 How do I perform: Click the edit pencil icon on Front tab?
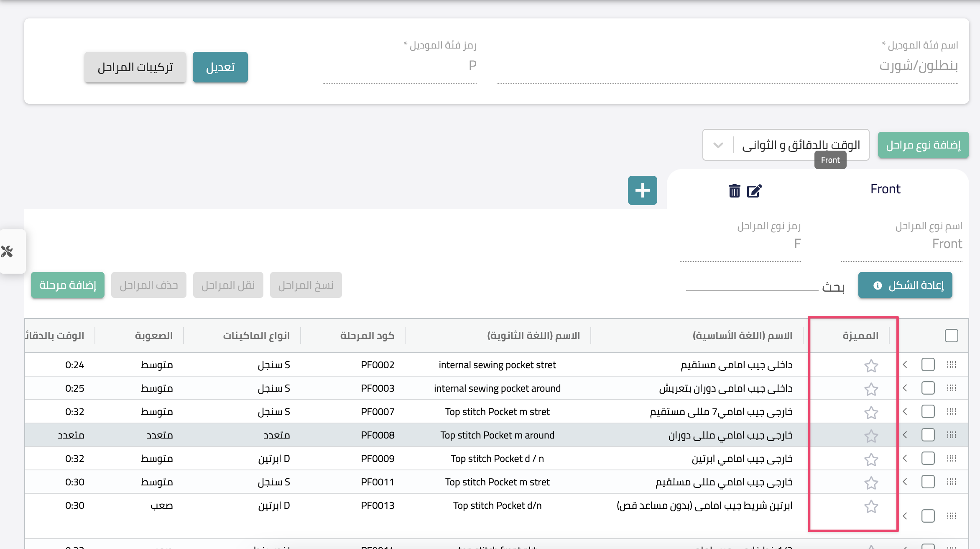click(754, 191)
